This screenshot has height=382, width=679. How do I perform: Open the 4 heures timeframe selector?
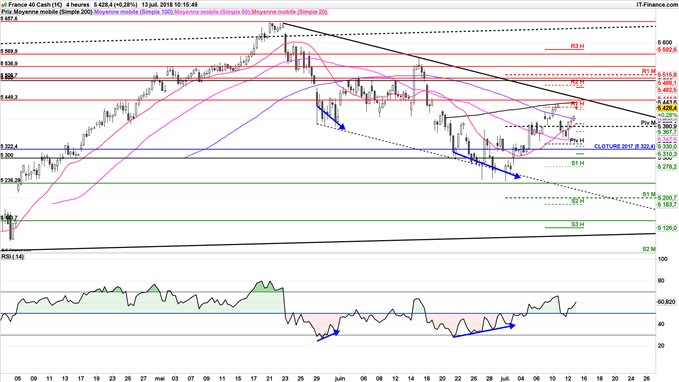tap(78, 5)
